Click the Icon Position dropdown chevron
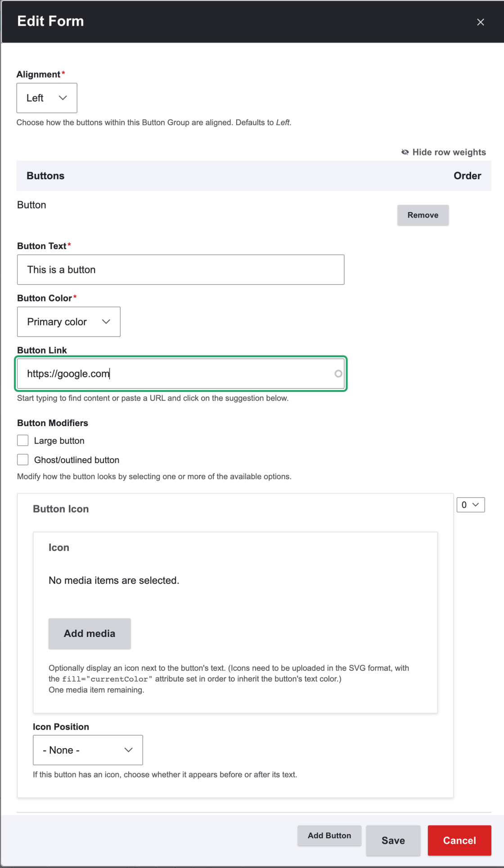 click(x=128, y=750)
